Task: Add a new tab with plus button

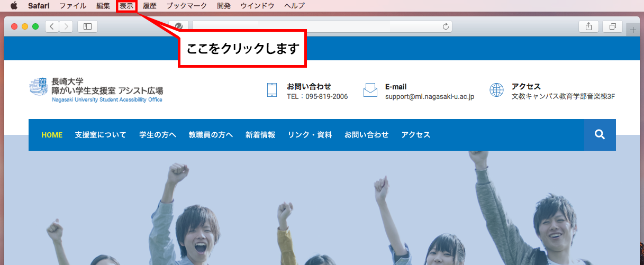Action: point(633,31)
